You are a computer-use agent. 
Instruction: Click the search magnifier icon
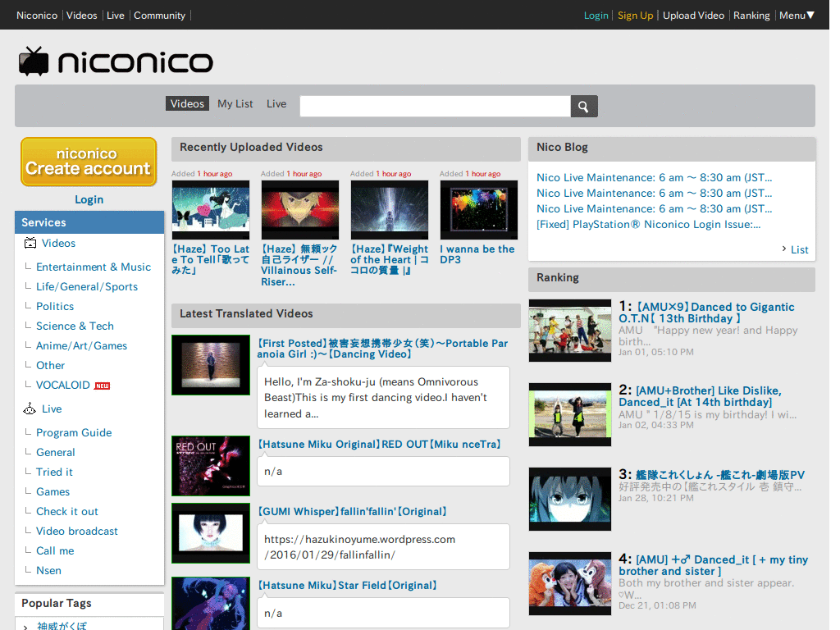[583, 106]
